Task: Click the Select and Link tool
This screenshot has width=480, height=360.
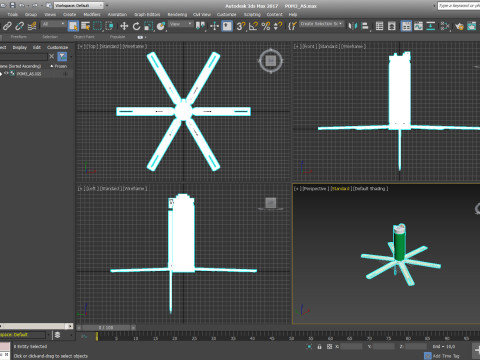Action: point(7,26)
